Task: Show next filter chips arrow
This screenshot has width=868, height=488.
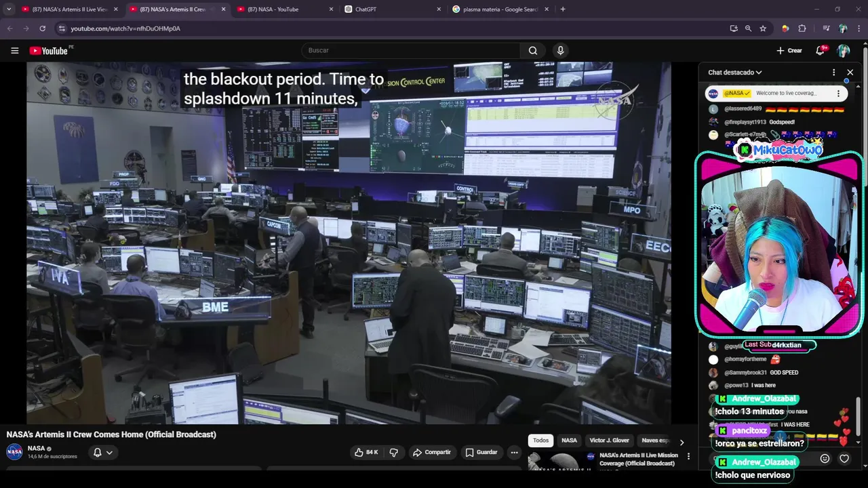Action: (682, 441)
